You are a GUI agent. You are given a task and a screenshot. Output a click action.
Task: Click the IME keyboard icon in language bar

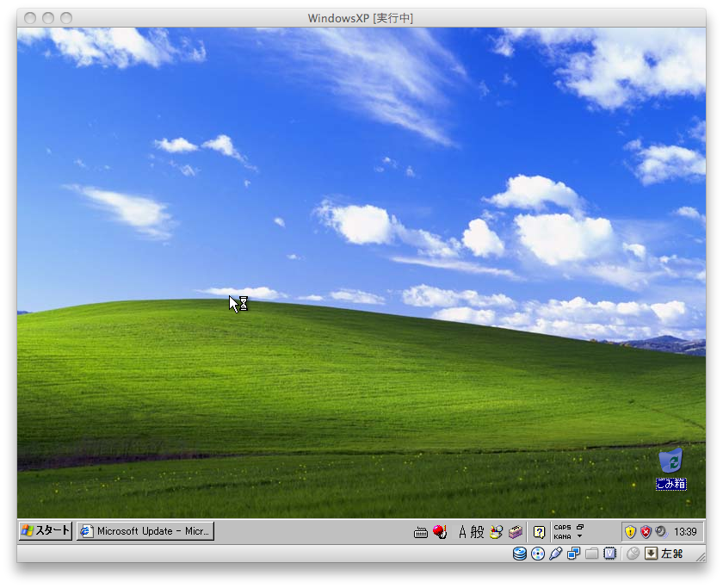point(421,533)
